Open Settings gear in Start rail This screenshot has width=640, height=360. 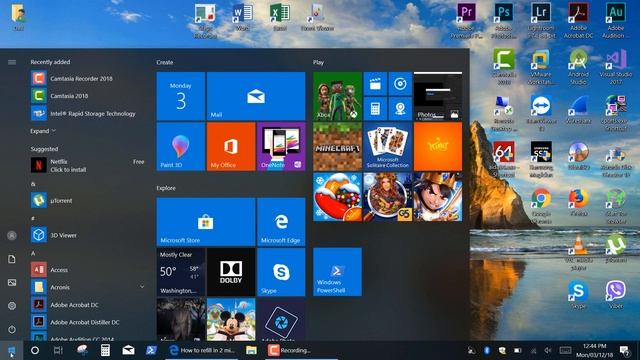12,306
